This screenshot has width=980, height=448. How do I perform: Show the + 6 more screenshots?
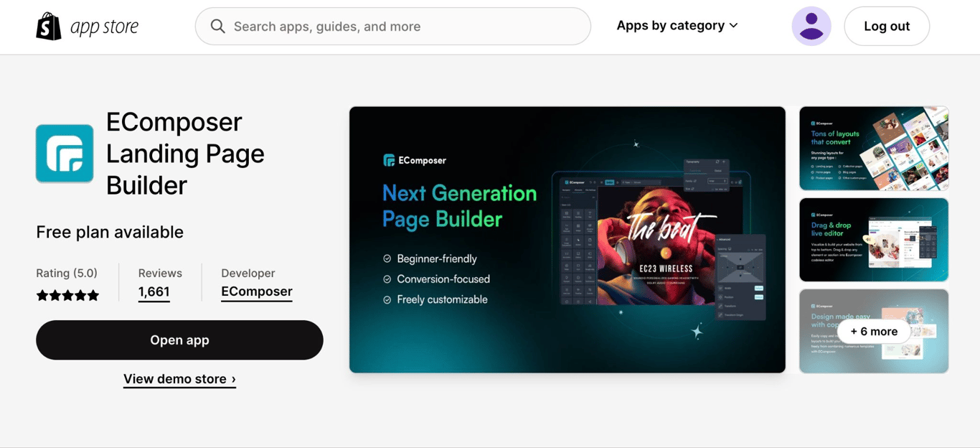point(874,331)
